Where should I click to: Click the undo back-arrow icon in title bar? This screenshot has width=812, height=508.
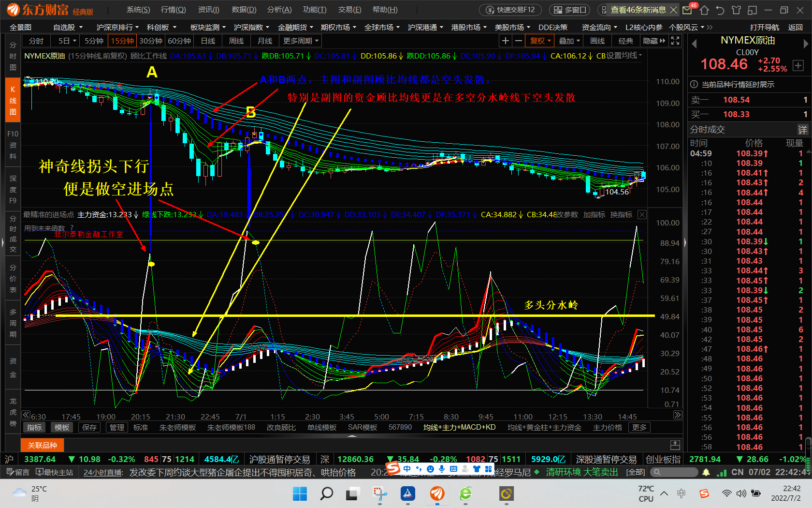coord(720,10)
